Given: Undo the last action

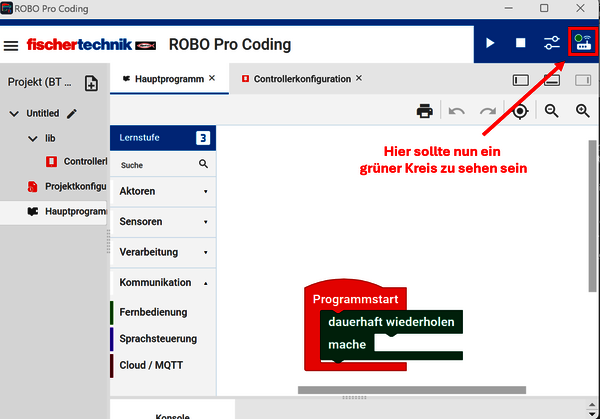Looking at the screenshot, I should pos(457,111).
